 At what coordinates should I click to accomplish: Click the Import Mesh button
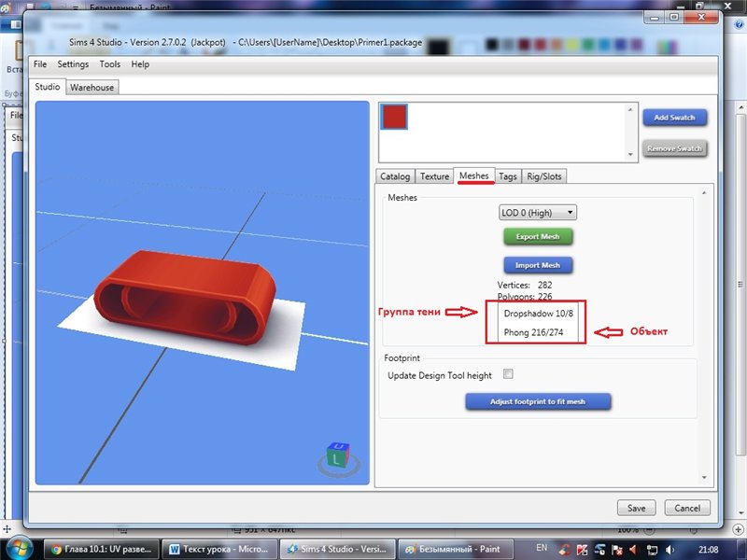[538, 265]
